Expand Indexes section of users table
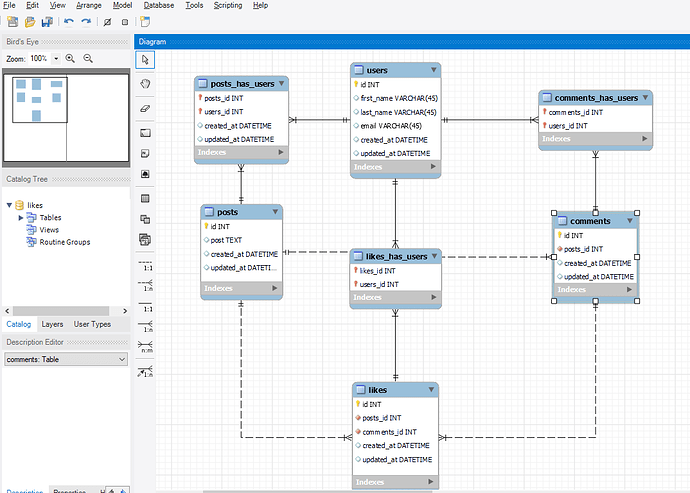Viewport: 690px width, 493px height. [x=433, y=166]
